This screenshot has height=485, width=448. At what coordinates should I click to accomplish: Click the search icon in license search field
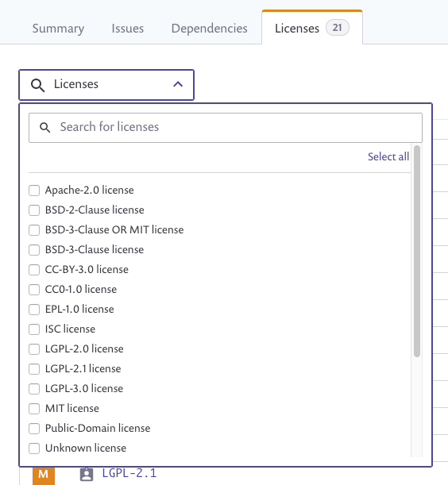tap(45, 128)
